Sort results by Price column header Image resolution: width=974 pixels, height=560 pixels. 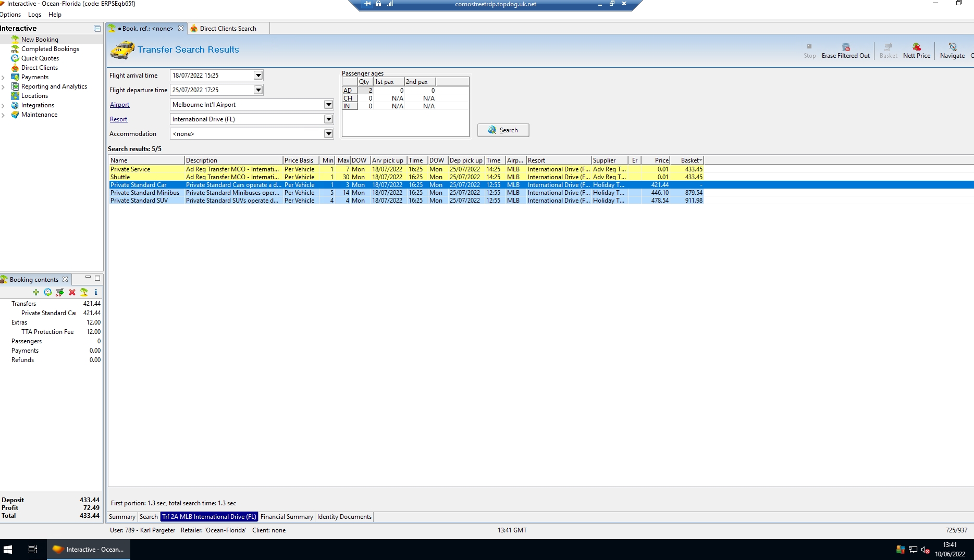click(x=656, y=160)
